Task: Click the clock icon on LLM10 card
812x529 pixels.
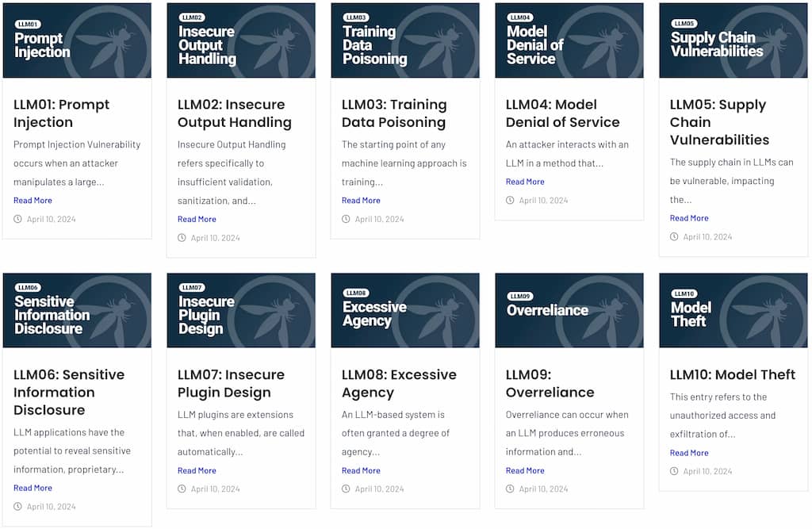Action: point(673,471)
